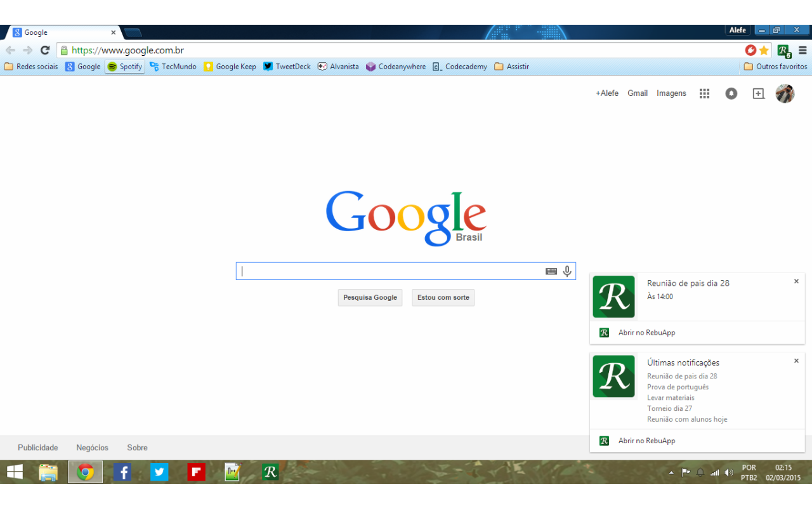Viewport: 812px width, 508px height.
Task: Click the address bar URL
Action: pyautogui.click(x=128, y=50)
